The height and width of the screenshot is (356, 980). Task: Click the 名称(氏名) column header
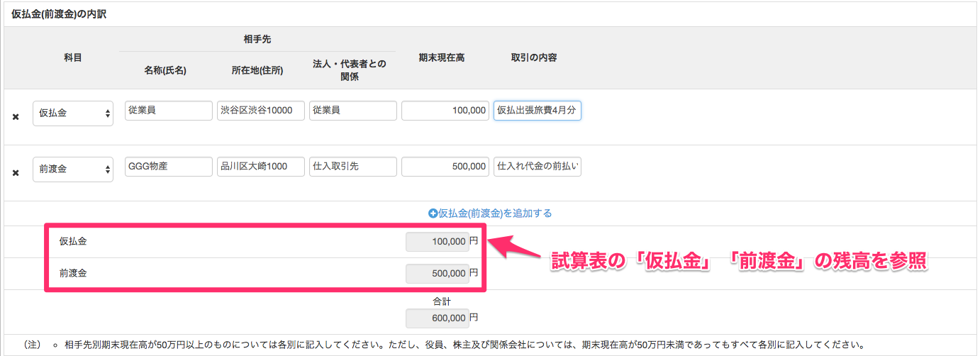(165, 70)
